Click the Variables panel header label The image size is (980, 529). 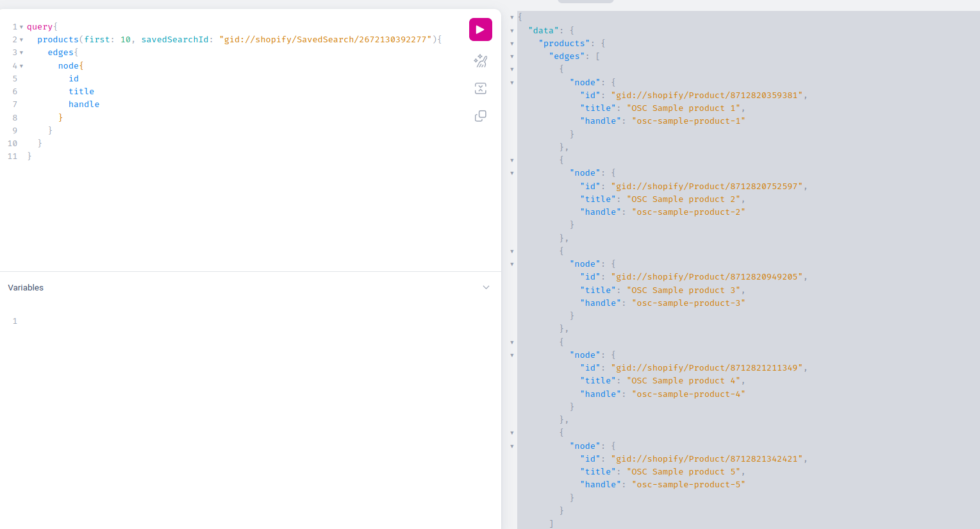tap(26, 287)
